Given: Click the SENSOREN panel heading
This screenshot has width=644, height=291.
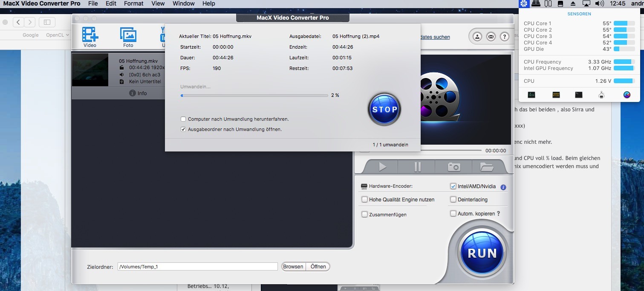Looking at the screenshot, I should (x=579, y=14).
